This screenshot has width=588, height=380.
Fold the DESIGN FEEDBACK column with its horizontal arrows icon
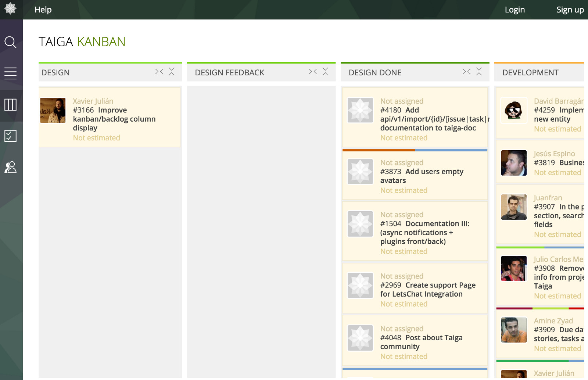pos(313,72)
